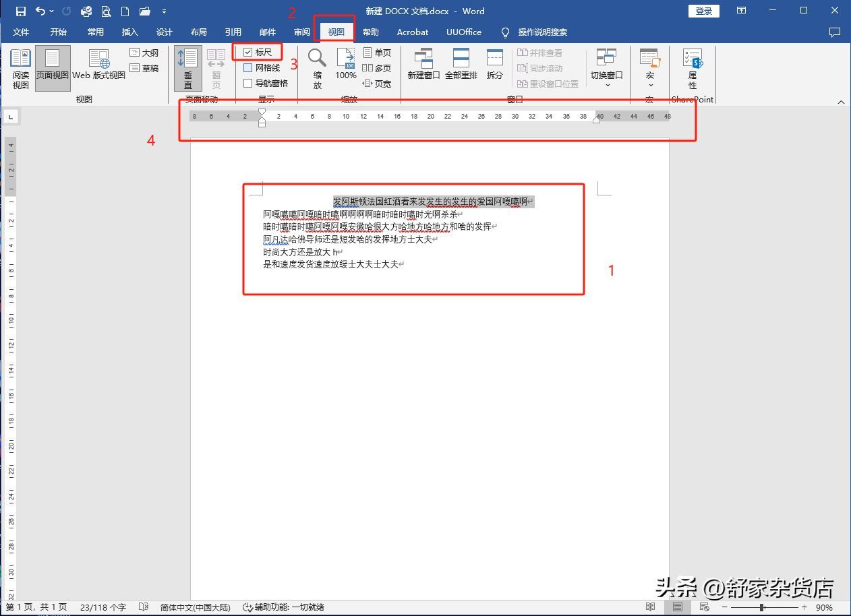This screenshot has height=616, width=851.
Task: Click Reset window position (重设窗口位置)
Action: click(x=548, y=84)
